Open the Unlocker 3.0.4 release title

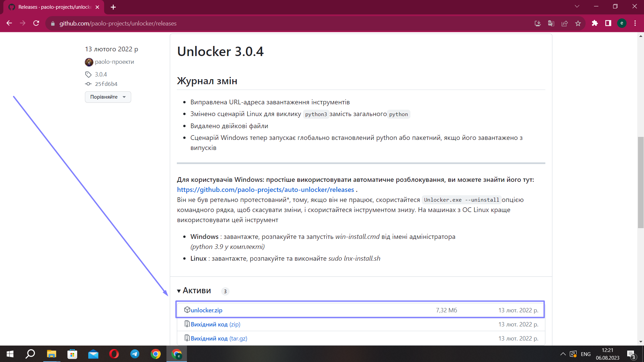point(220,51)
